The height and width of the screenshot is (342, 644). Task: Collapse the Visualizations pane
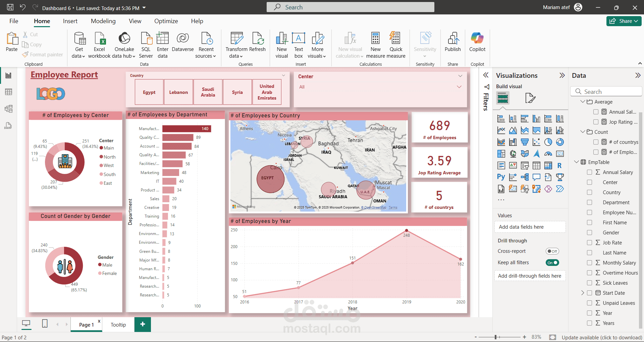tap(562, 75)
